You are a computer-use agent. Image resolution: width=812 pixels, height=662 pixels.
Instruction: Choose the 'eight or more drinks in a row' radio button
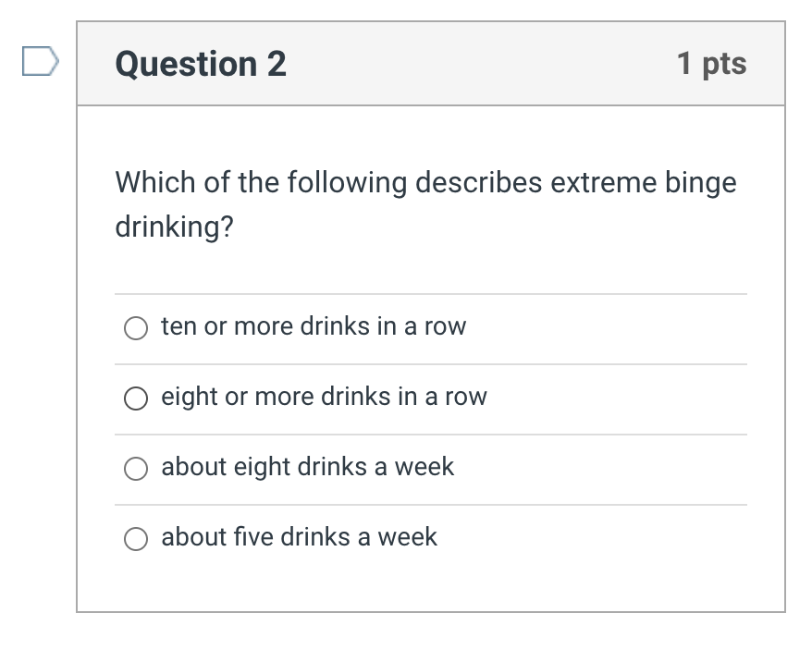tap(136, 398)
